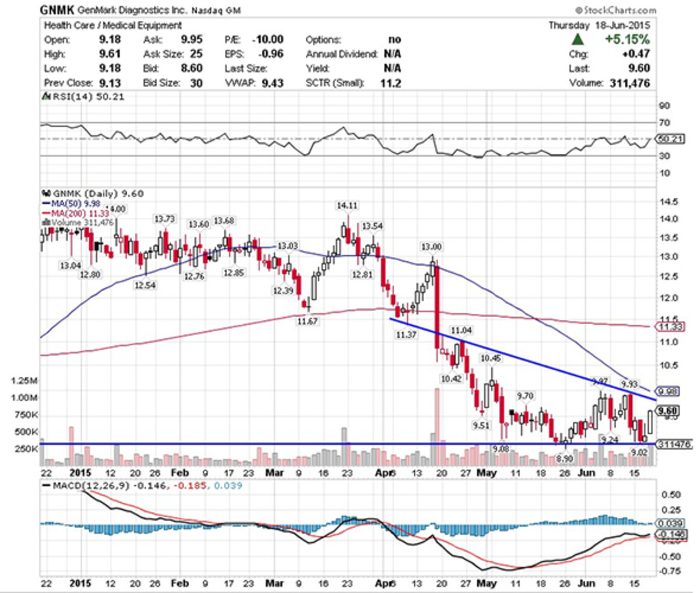The image size is (700, 593).
Task: Click the RSI(14) legend icon
Action: pos(45,97)
